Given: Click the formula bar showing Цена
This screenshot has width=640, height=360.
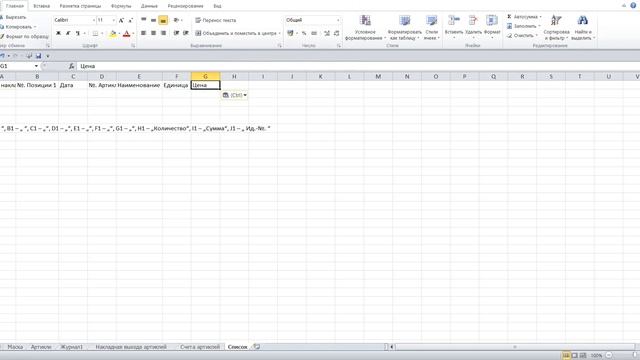Looking at the screenshot, I should [x=357, y=66].
